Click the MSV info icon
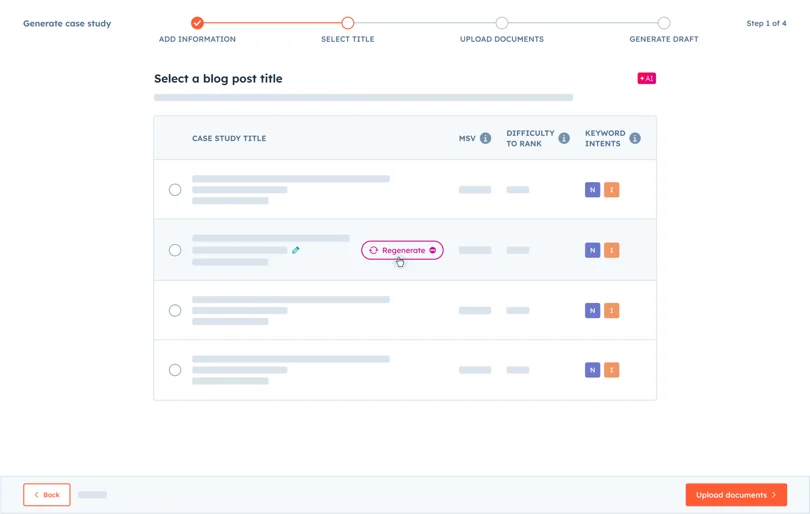 (x=485, y=138)
